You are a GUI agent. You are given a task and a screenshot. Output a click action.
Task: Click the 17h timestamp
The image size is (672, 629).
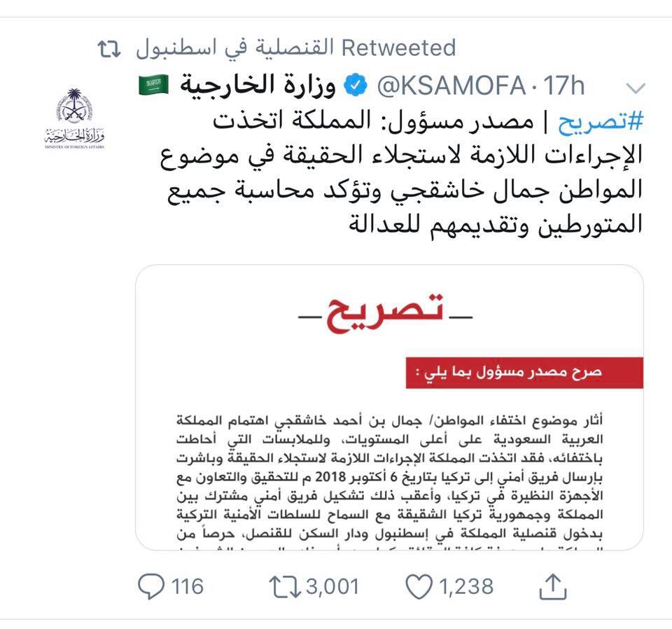564,85
